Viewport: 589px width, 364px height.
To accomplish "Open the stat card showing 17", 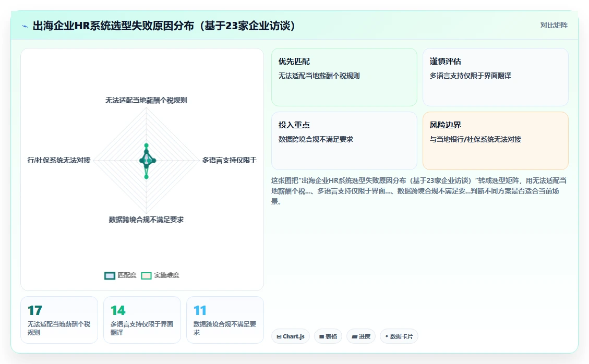I will 59,320.
